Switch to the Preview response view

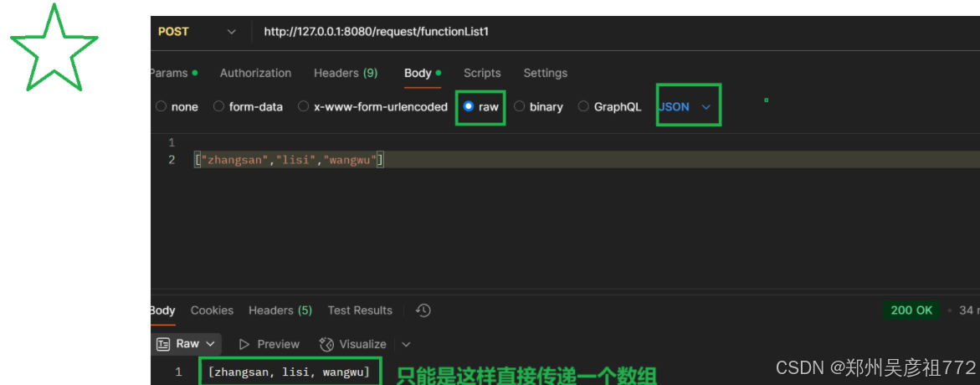[269, 344]
